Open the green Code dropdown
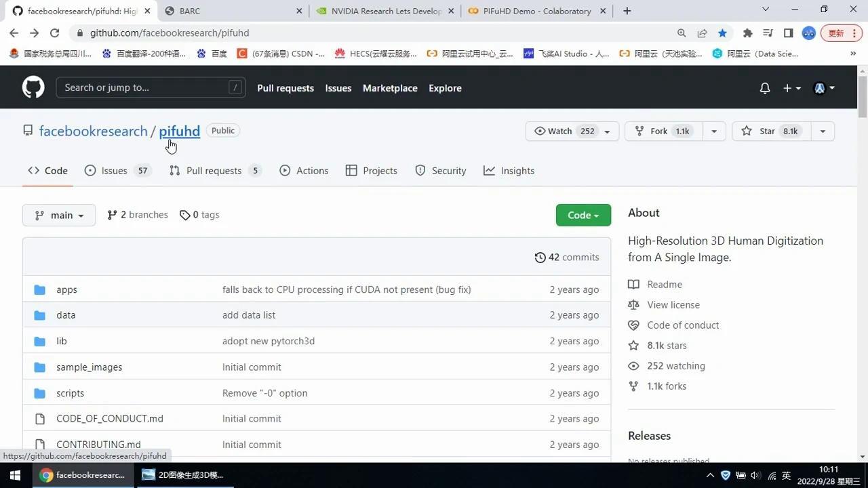Viewport: 868px width, 488px height. pos(583,216)
